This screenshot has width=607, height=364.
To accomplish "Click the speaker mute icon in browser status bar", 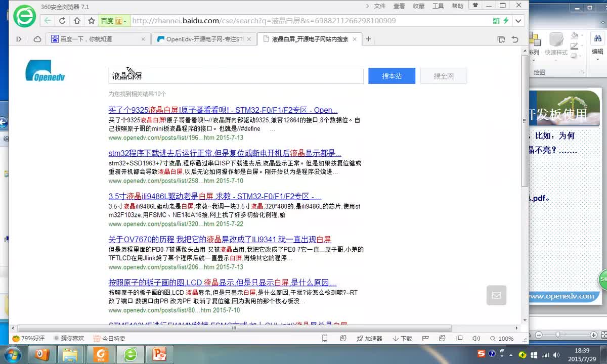I will 476,338.
